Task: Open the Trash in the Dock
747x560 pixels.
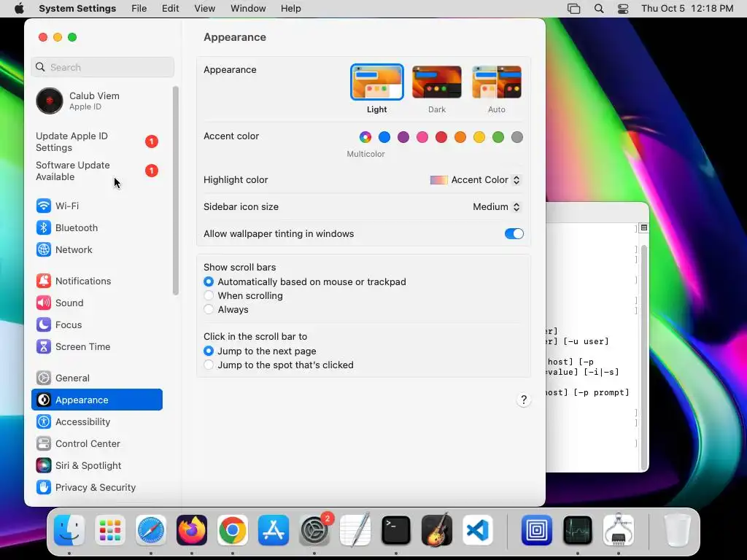Action: pyautogui.click(x=677, y=530)
